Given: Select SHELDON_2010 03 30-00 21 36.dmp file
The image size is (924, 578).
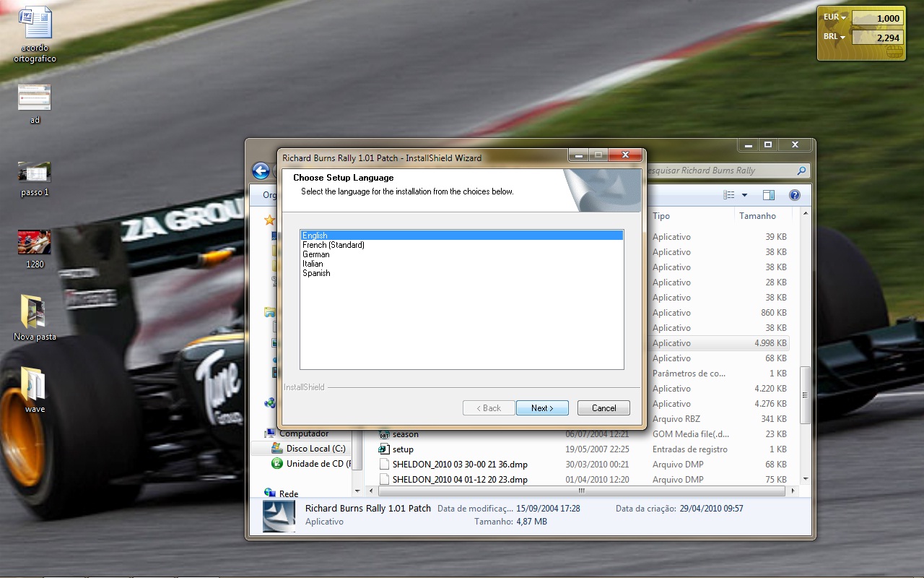Looking at the screenshot, I should [460, 465].
